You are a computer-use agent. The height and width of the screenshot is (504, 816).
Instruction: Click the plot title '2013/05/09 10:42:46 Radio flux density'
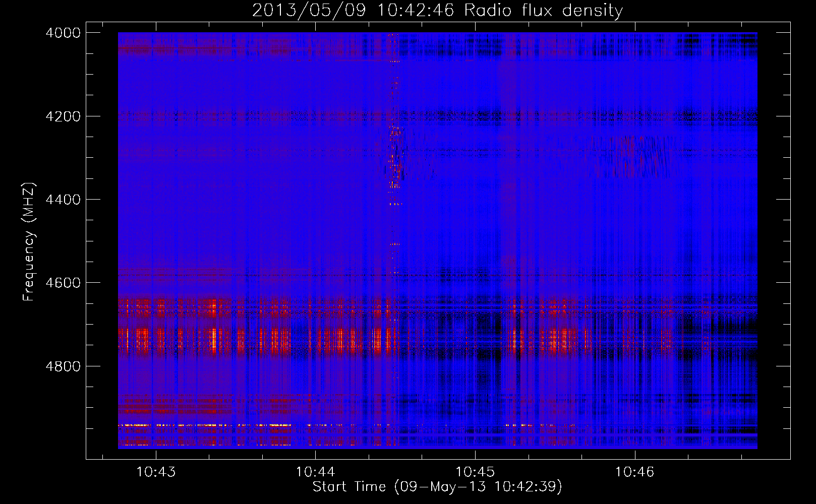(x=437, y=10)
